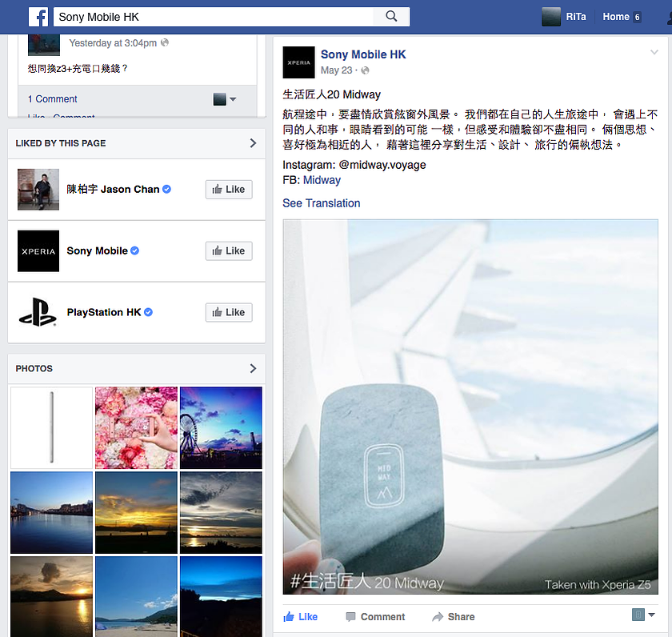Expand the Photos section
The width and height of the screenshot is (672, 637).
click(x=253, y=369)
